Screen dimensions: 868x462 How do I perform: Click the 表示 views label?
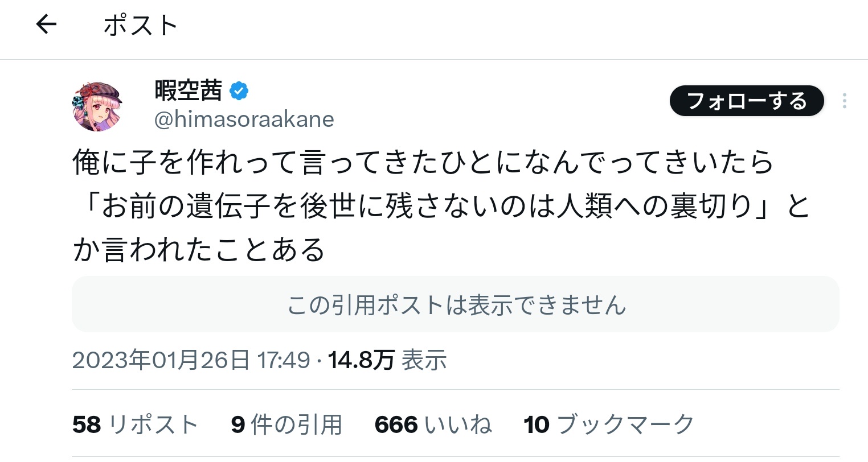(x=424, y=360)
